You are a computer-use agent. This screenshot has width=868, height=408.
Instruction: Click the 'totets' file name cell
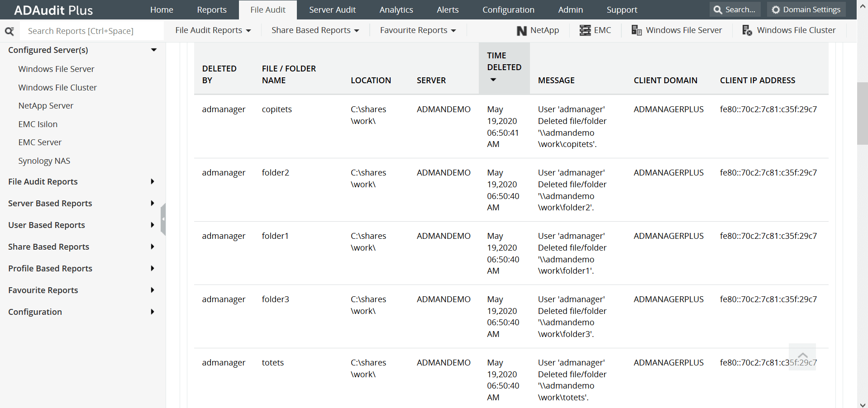pyautogui.click(x=273, y=362)
